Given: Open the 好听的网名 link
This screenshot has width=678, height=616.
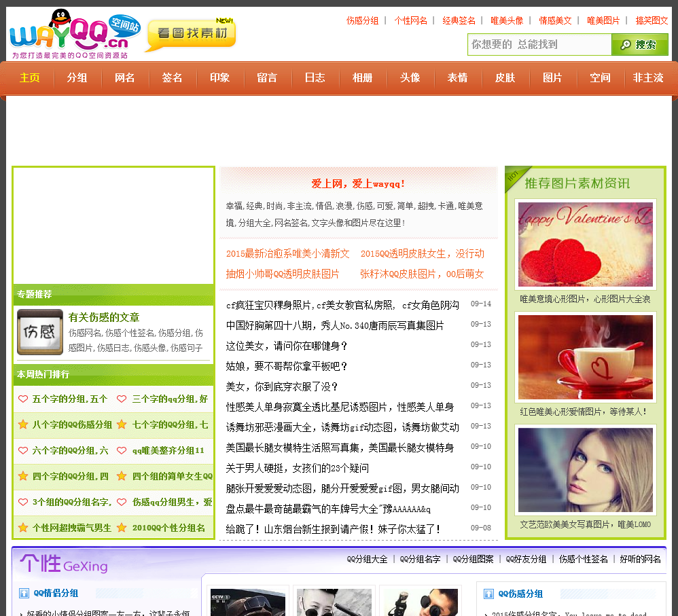Looking at the screenshot, I should [x=640, y=560].
